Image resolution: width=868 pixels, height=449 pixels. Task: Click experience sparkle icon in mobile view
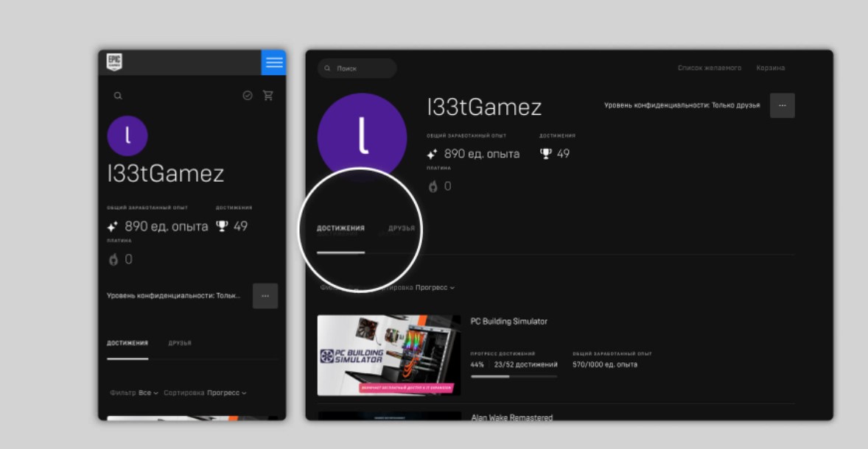tap(113, 227)
